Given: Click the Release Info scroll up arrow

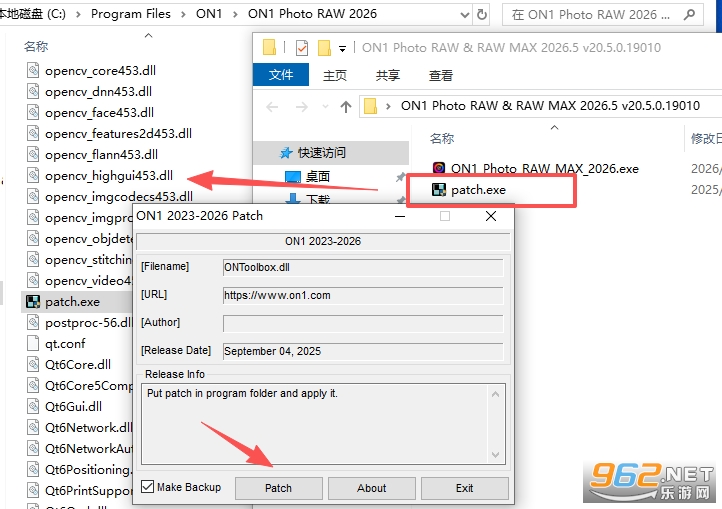Looking at the screenshot, I should [495, 394].
